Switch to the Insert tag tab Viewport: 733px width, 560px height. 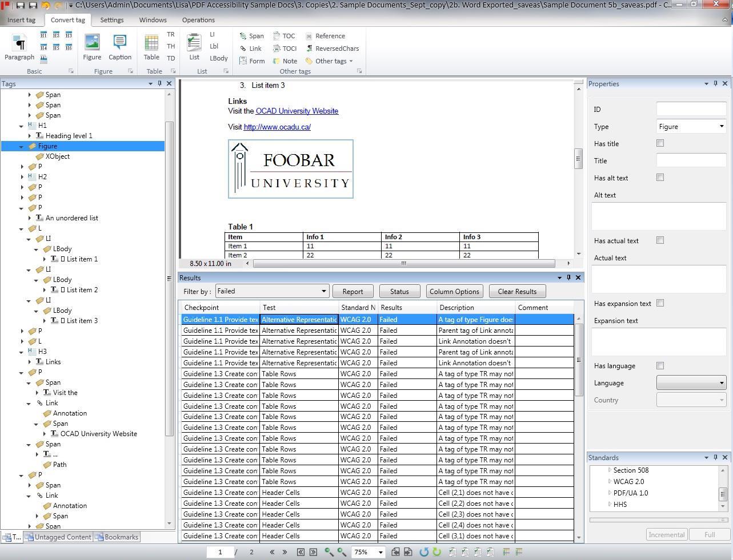[22, 20]
